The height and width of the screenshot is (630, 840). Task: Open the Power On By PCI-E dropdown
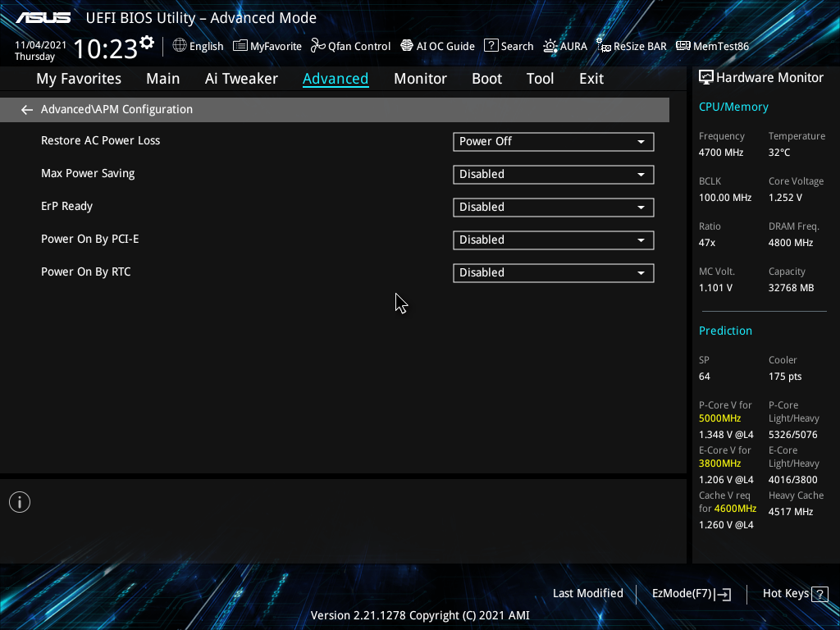click(554, 240)
